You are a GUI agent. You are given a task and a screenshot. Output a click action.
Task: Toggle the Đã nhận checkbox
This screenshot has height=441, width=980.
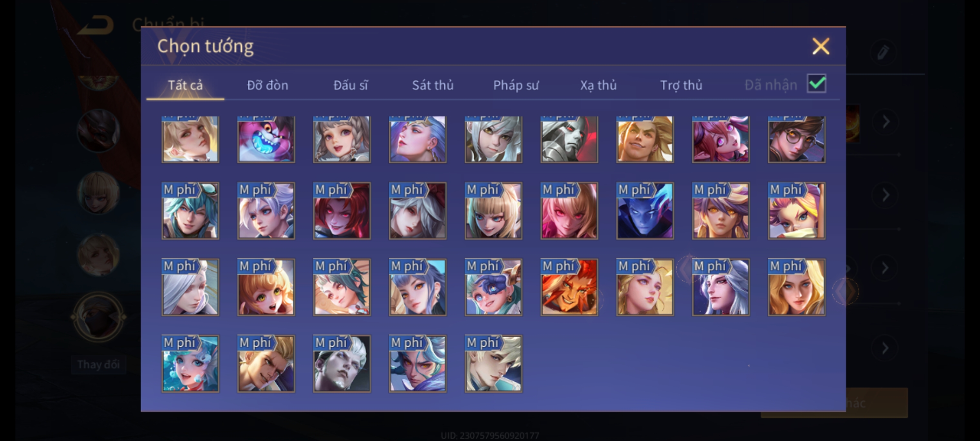click(816, 84)
